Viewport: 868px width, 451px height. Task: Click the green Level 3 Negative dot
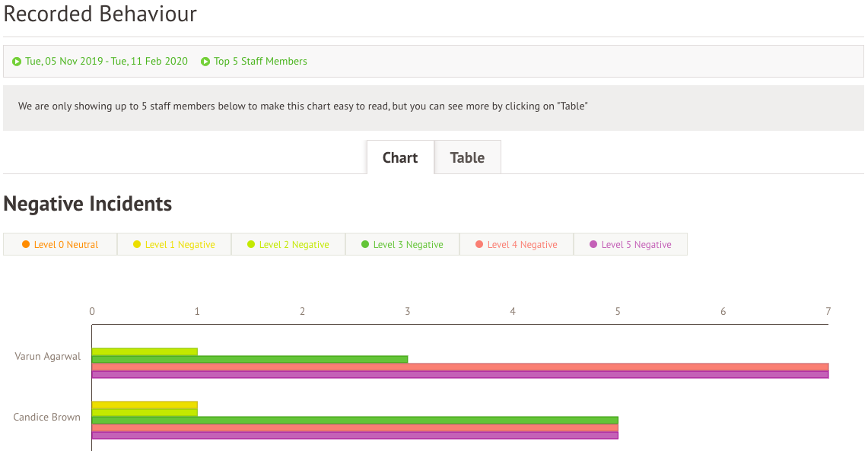tap(365, 244)
